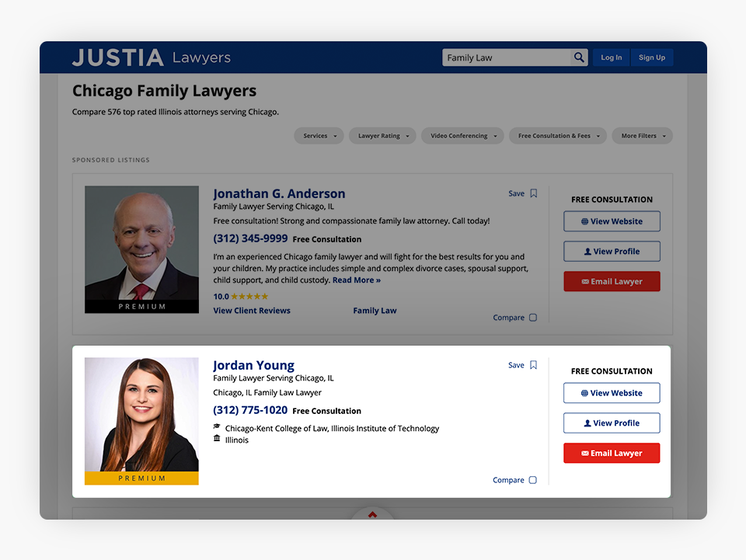Click the law school graduation cap icon
The image size is (746, 560).
pyautogui.click(x=217, y=427)
